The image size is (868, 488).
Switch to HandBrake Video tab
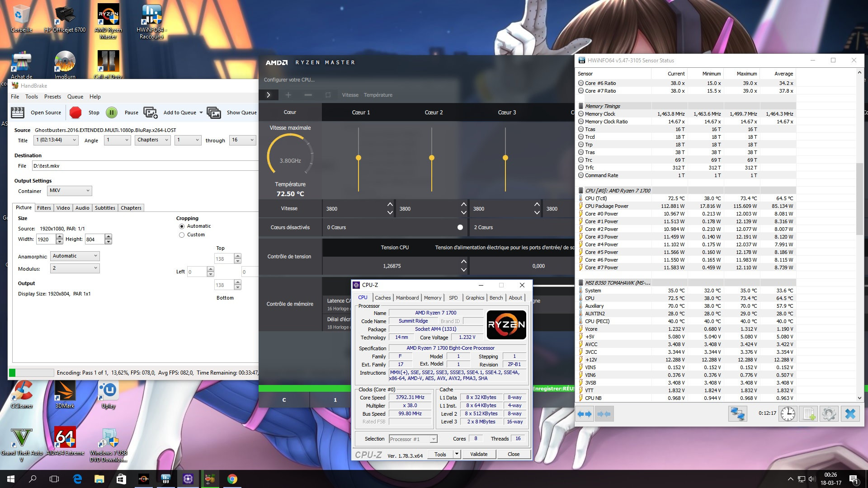click(x=63, y=208)
